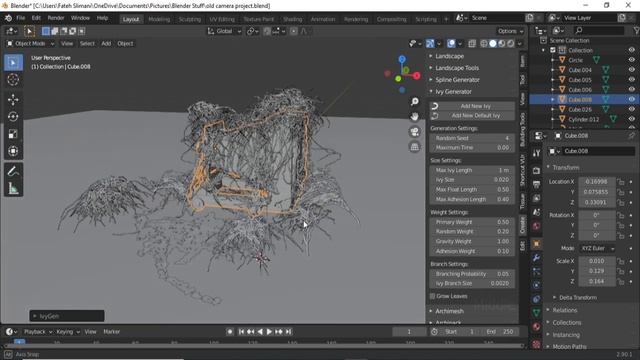The width and height of the screenshot is (640, 360).
Task: Open Object Data properties triangle icon
Action: click(536, 313)
